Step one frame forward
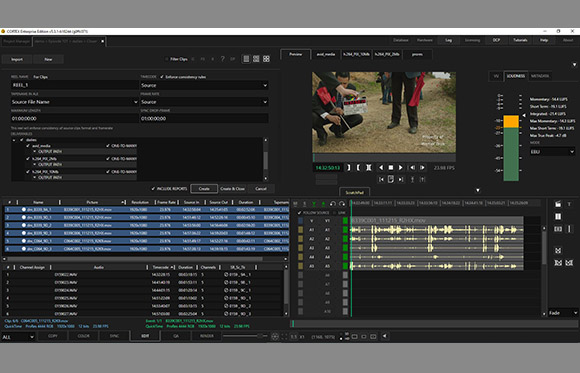 point(422,168)
